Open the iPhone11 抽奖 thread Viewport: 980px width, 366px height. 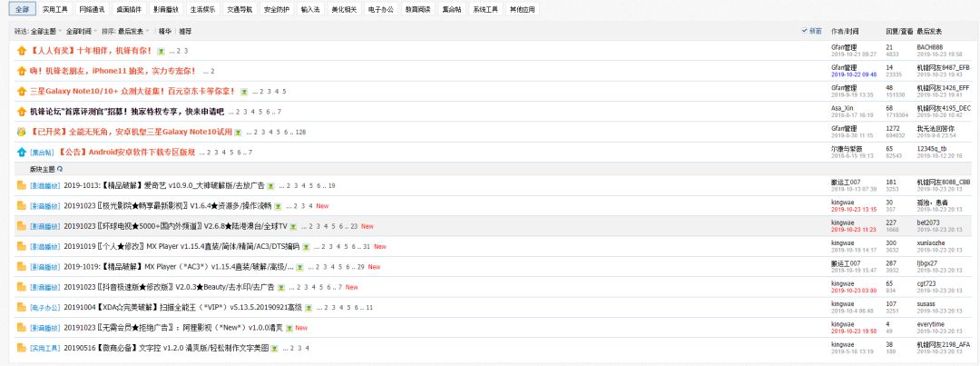113,72
